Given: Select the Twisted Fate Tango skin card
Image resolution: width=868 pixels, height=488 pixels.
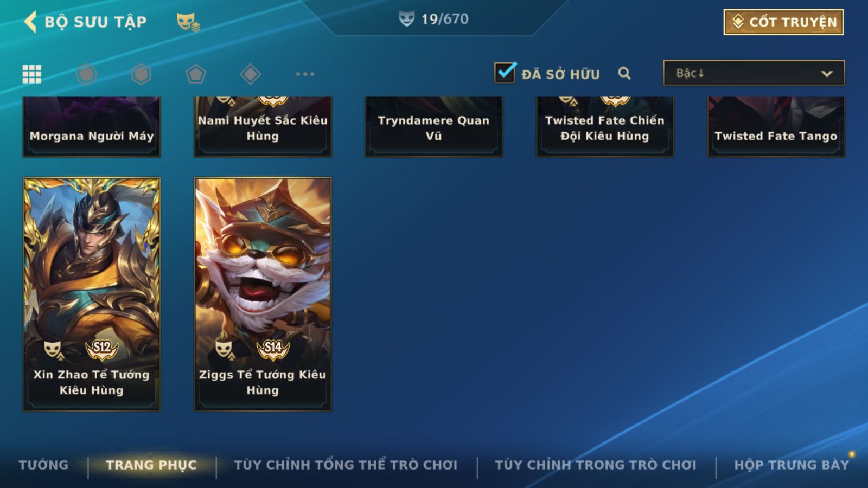Looking at the screenshot, I should point(776,126).
